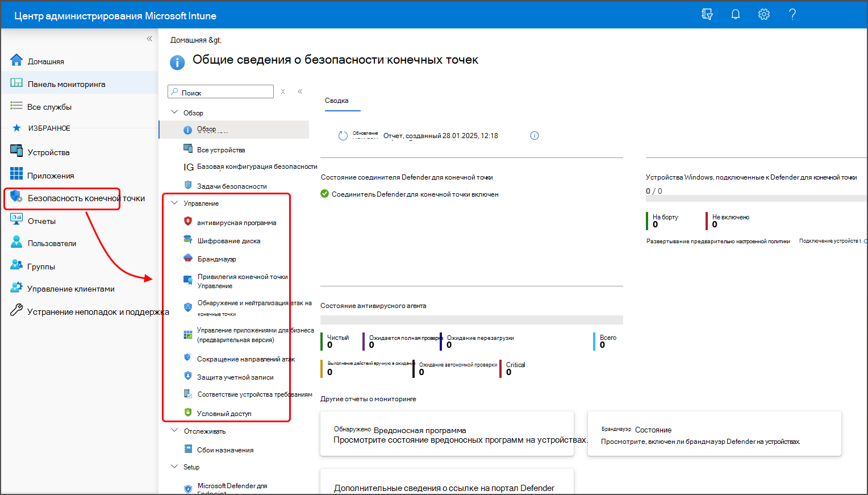Image resolution: width=868 pixels, height=495 pixels.
Task: Click the Сокращение направлений атак icon
Action: click(188, 357)
